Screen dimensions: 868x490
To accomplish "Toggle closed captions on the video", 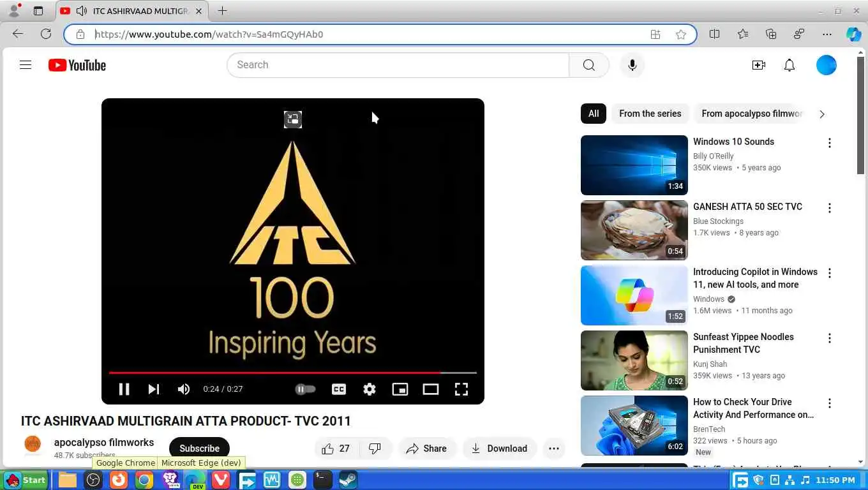I will (339, 389).
